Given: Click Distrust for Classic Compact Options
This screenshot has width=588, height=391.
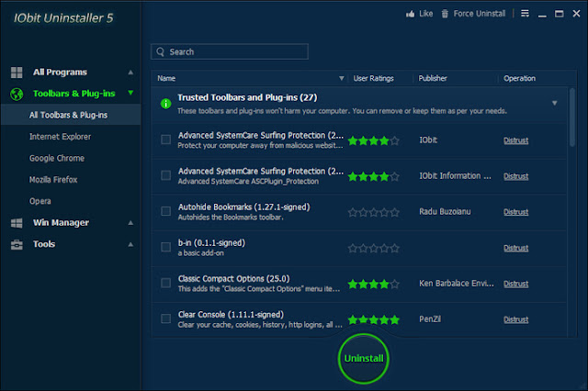Looking at the screenshot, I should pos(516,284).
